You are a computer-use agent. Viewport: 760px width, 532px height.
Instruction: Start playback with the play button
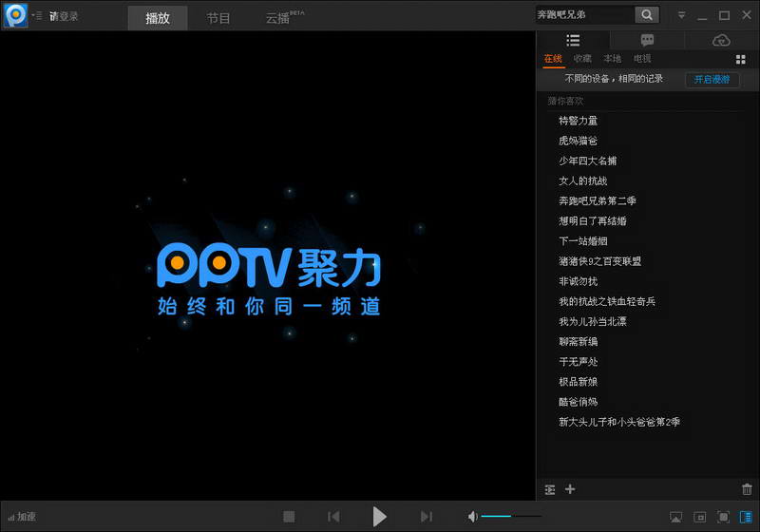pos(379,517)
